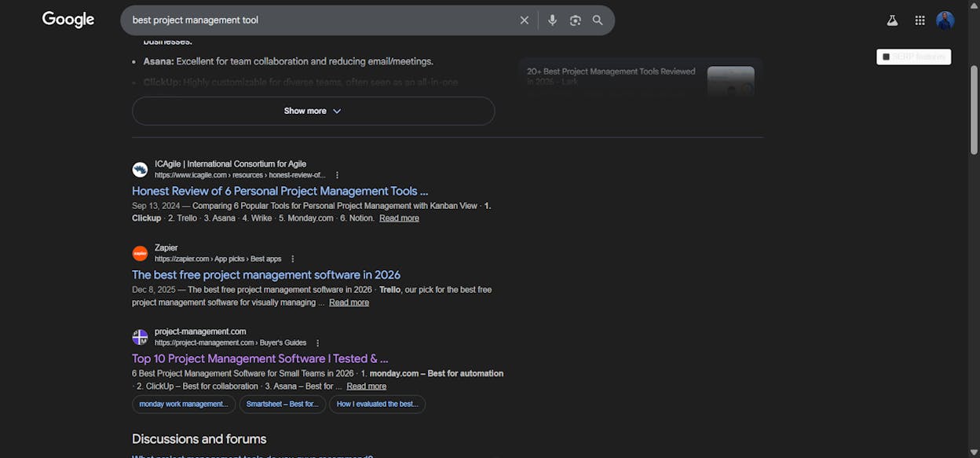
Task: Select the Smartsheet – Best for chip
Action: (282, 405)
